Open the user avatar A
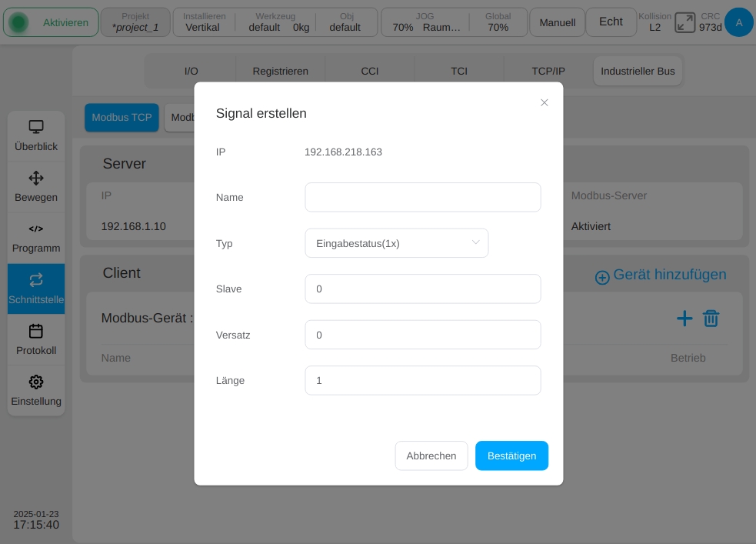Viewport: 756px width, 544px height. (738, 22)
